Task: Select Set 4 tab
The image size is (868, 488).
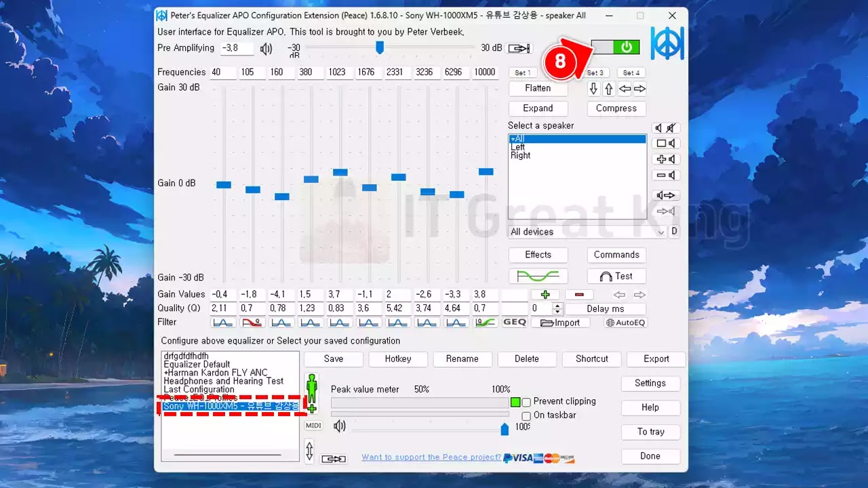Action: click(631, 73)
